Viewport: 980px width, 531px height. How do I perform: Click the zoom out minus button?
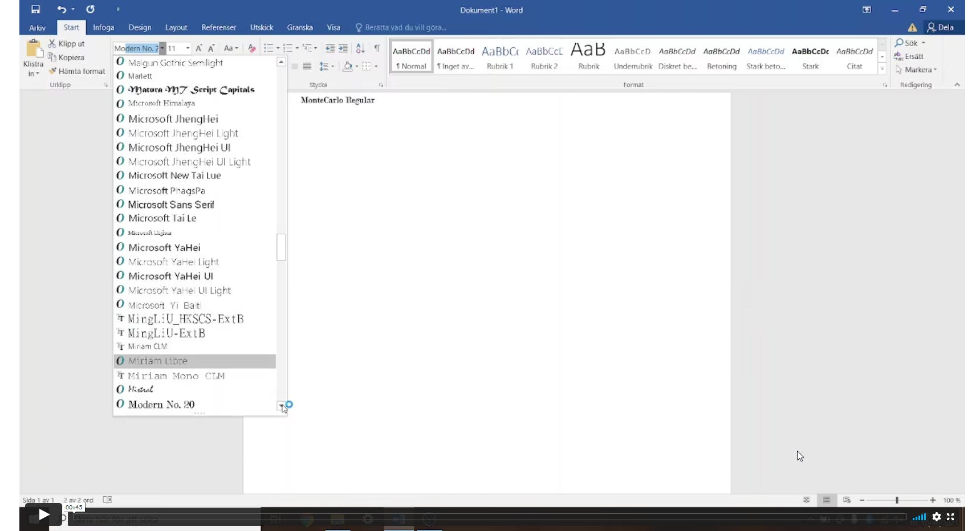pos(862,500)
